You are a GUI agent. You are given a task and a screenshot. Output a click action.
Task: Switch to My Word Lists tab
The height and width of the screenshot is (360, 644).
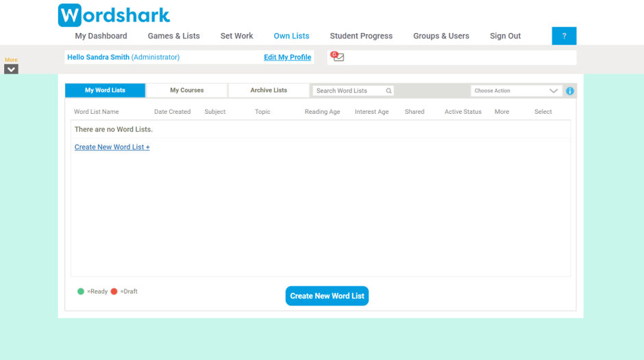[x=105, y=91]
